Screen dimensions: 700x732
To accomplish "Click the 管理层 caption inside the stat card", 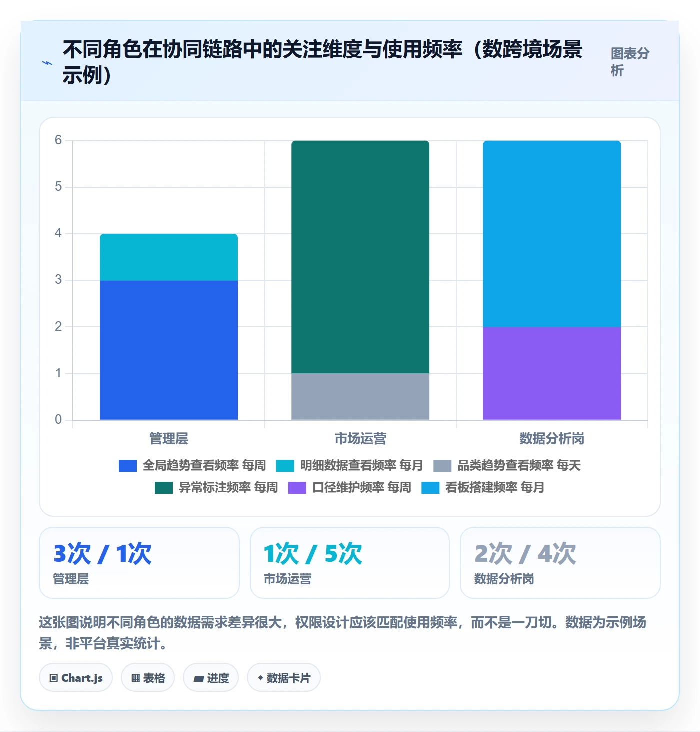I will pos(71,579).
